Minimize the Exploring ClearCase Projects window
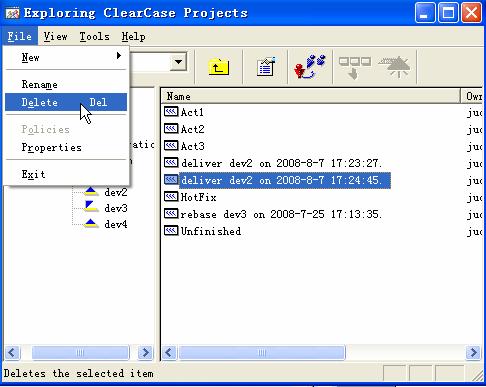Viewport: 486px width, 387px height. [x=425, y=13]
